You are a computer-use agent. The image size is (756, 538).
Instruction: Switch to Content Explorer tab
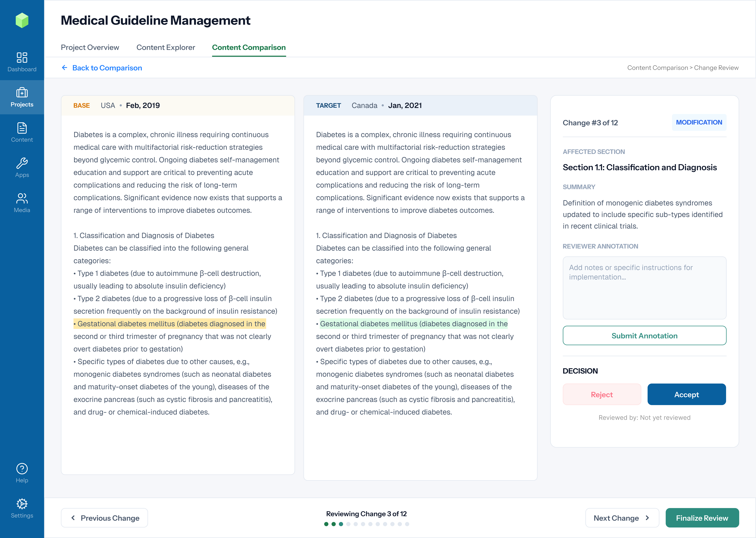point(166,47)
